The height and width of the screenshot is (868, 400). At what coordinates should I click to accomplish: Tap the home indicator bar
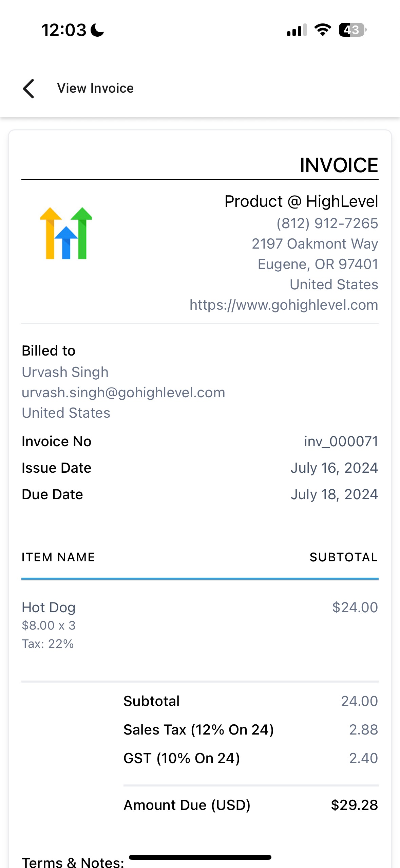click(x=200, y=857)
